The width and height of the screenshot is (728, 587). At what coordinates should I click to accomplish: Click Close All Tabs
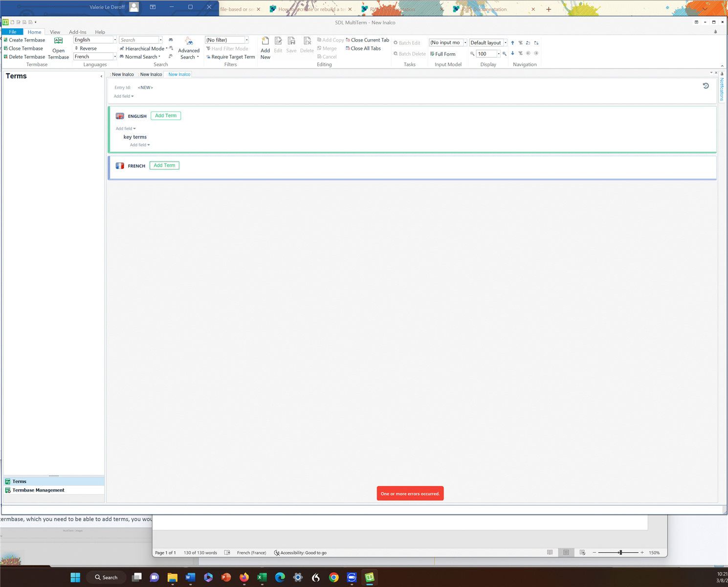click(x=363, y=48)
